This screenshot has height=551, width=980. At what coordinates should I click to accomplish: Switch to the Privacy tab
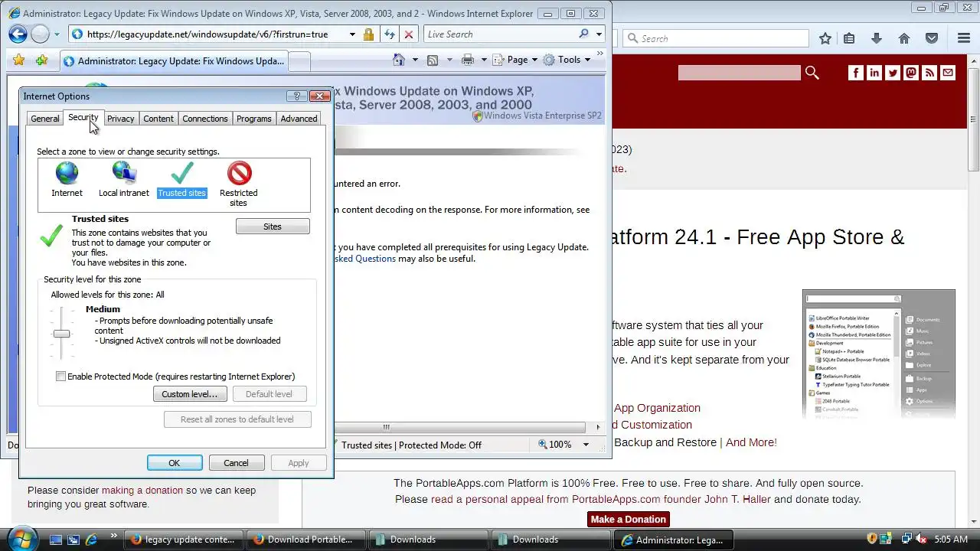(x=120, y=119)
